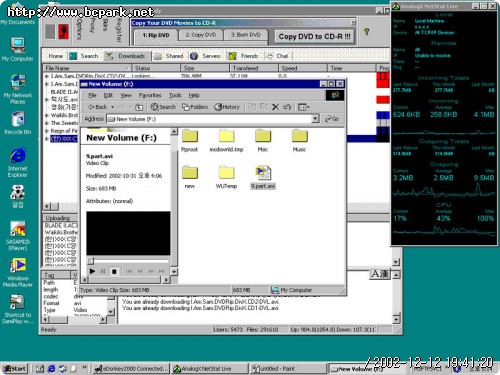
Task: Switch to AnalogX NetStat Live taskbar button
Action: 209,369
